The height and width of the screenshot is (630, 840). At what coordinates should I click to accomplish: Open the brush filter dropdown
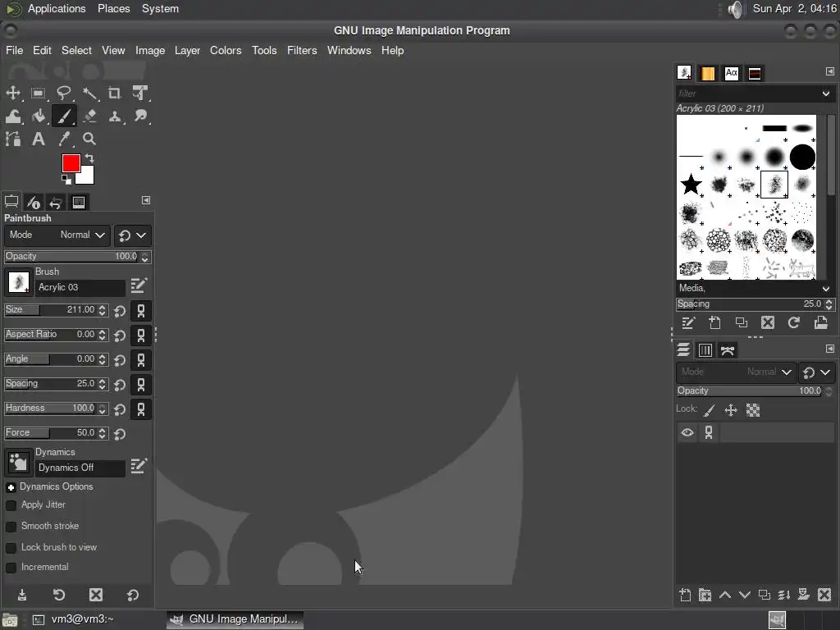[x=826, y=94]
